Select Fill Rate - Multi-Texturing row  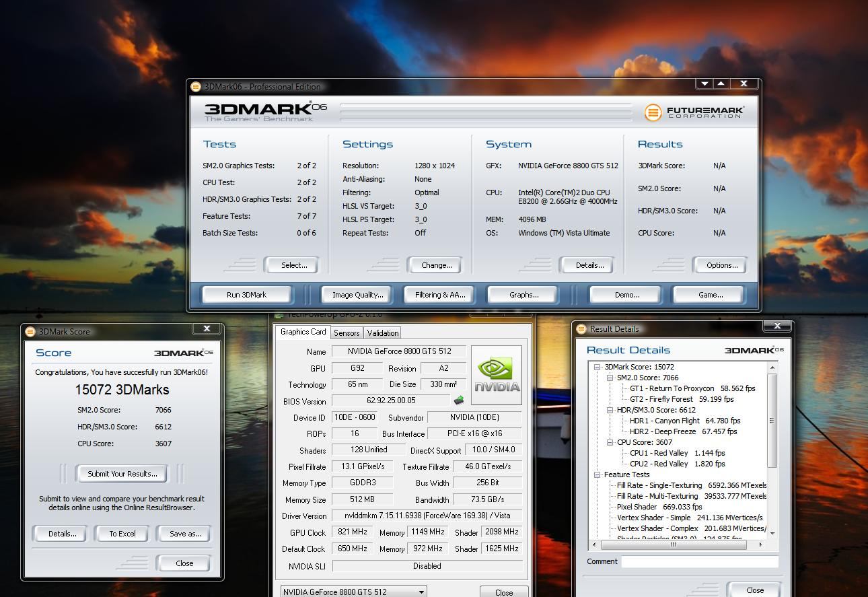(692, 496)
